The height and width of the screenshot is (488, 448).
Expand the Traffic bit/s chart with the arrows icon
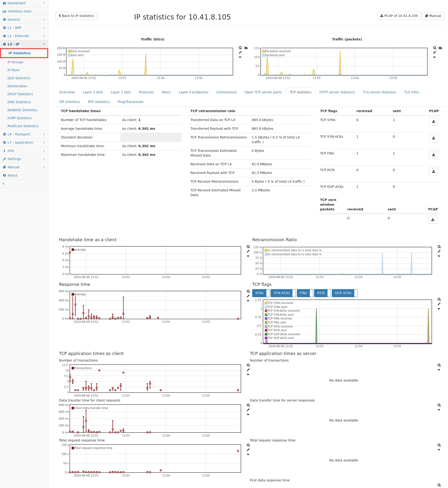pyautogui.click(x=240, y=52)
